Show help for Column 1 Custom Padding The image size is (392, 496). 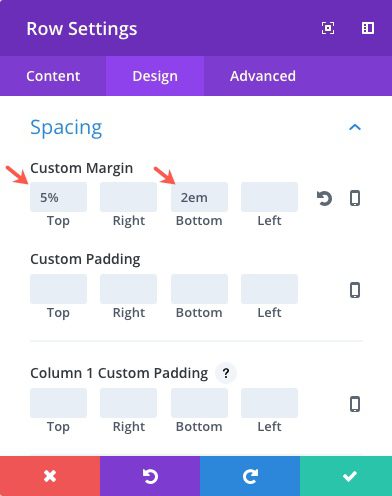pyautogui.click(x=226, y=373)
